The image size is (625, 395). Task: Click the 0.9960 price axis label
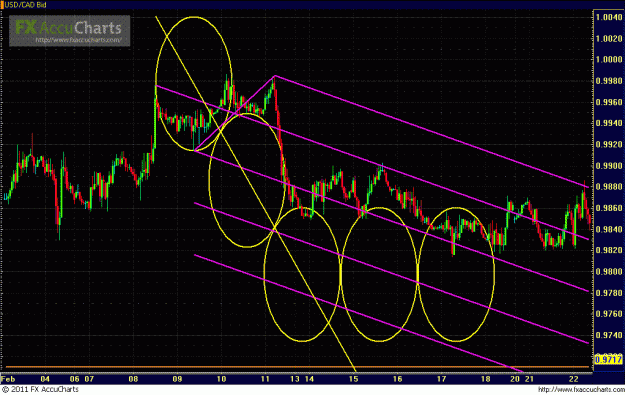(609, 102)
